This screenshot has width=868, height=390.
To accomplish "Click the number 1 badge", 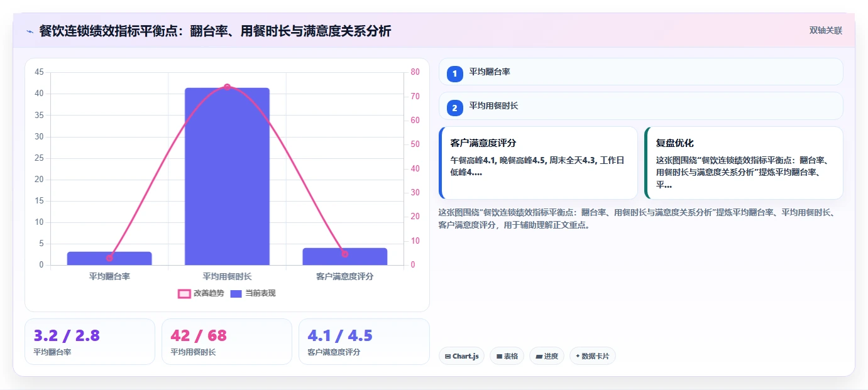I will tap(455, 73).
